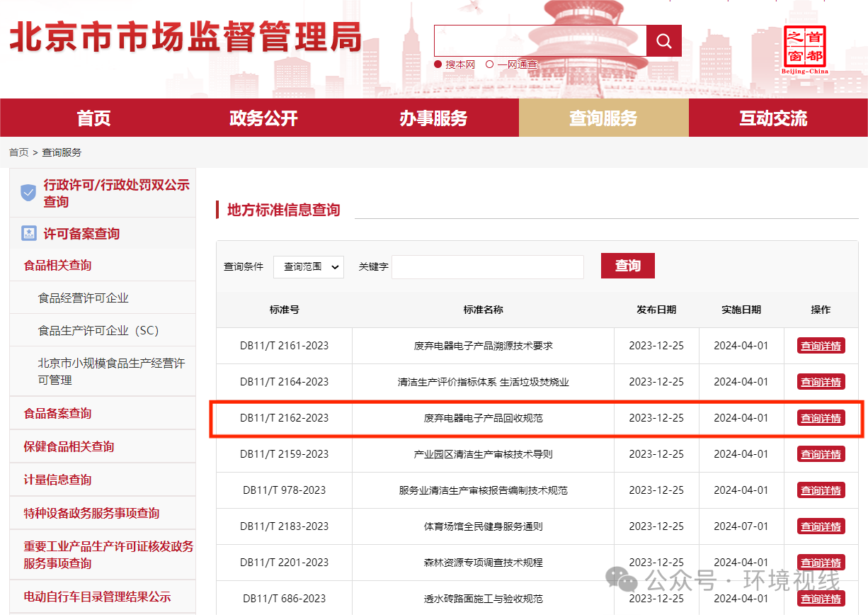This screenshot has width=868, height=615.
Task: Open 电动自行车目录管理结果公示 sidebar item
Action: (x=97, y=597)
